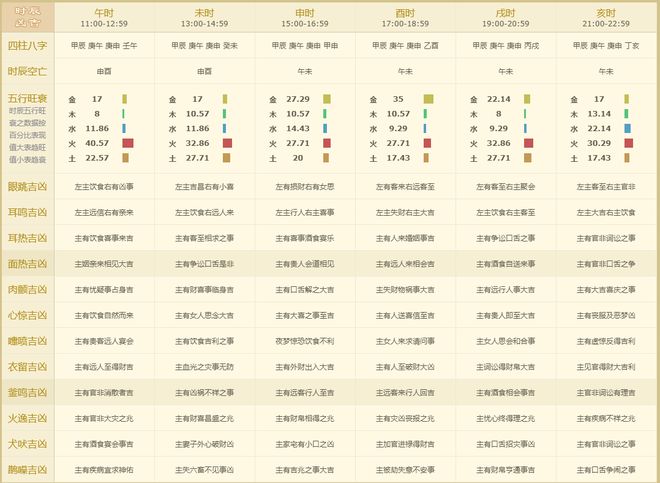Click the 喷嚏吉凶 row label
This screenshot has width=660, height=483.
27,341
